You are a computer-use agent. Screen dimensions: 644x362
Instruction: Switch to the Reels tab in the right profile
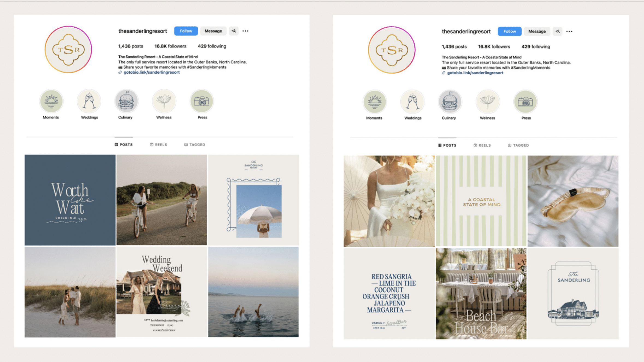tap(482, 145)
